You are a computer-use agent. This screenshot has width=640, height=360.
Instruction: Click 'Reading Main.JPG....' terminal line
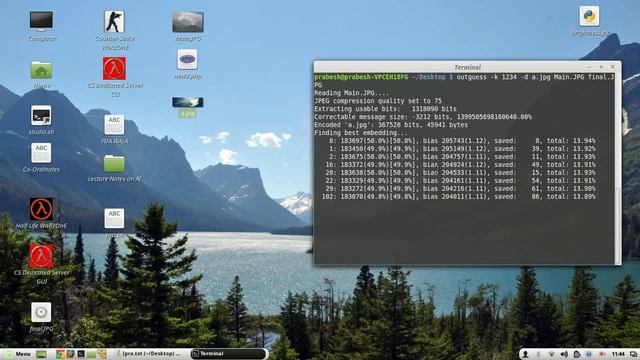pos(352,93)
